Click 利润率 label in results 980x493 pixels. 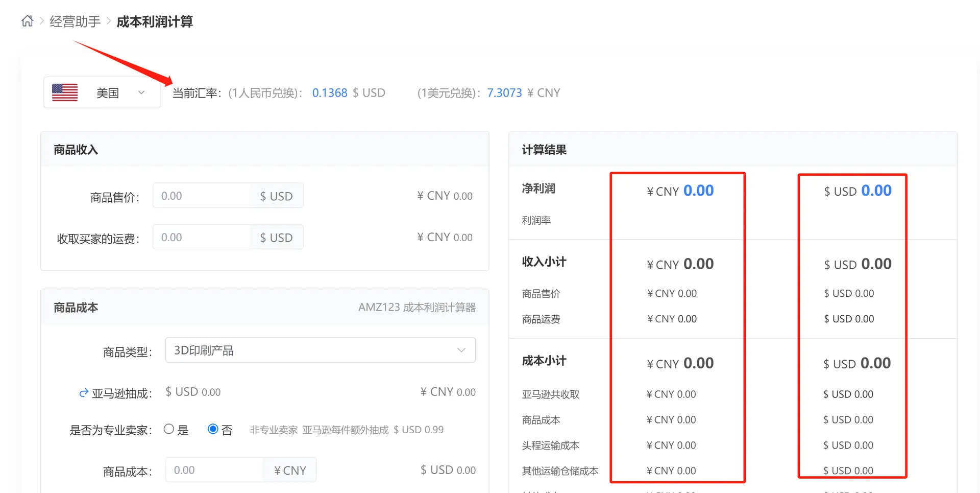pyautogui.click(x=536, y=220)
